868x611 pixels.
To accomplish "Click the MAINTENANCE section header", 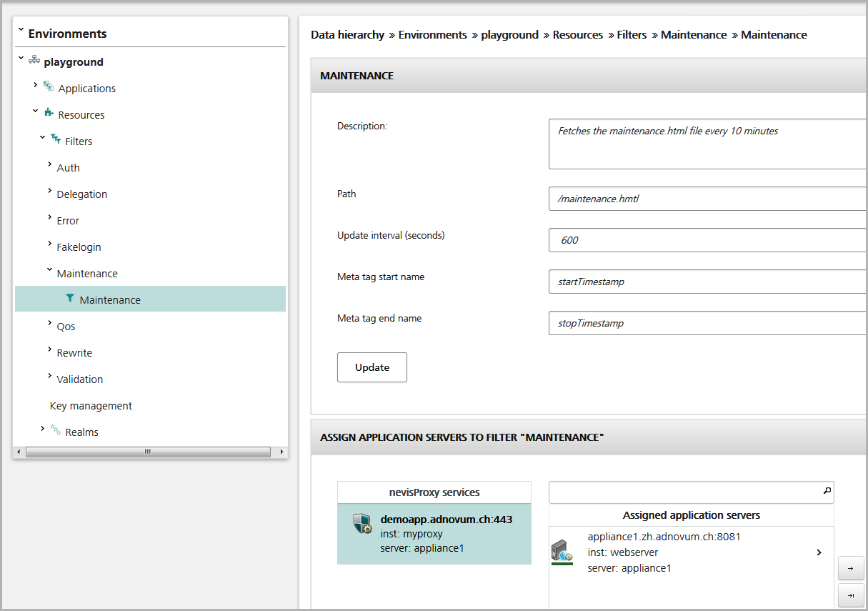I will (x=589, y=75).
